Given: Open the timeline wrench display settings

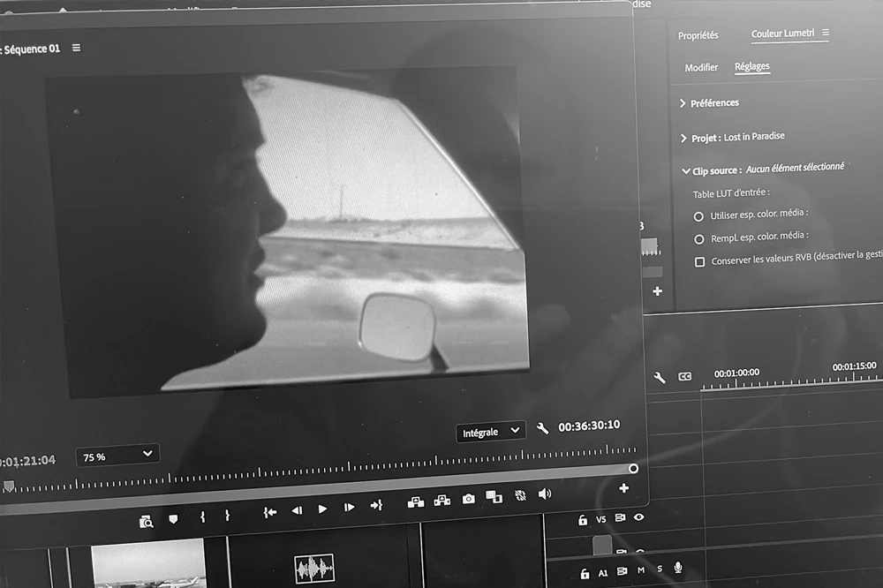Looking at the screenshot, I should [660, 377].
